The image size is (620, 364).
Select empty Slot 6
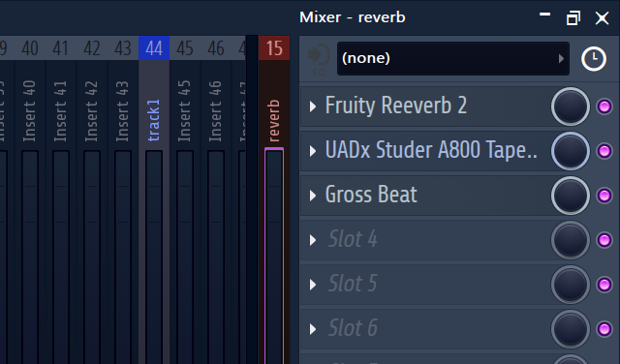pos(353,328)
